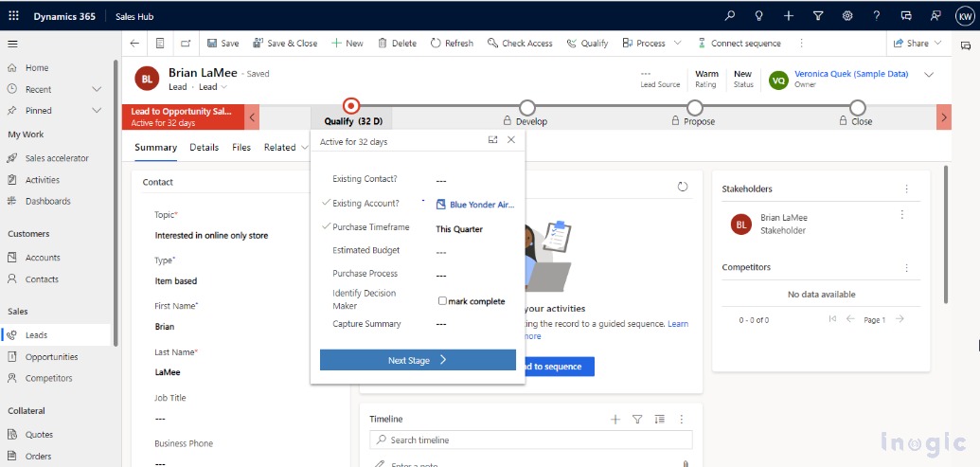The height and width of the screenshot is (467, 980).
Task: Qualify the lead
Action: click(x=587, y=44)
